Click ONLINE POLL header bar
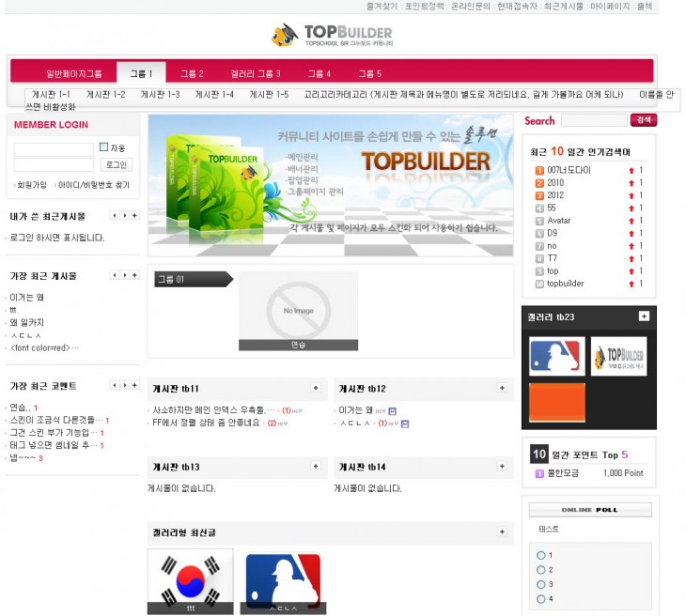This screenshot has width=686, height=616. pyautogui.click(x=590, y=510)
